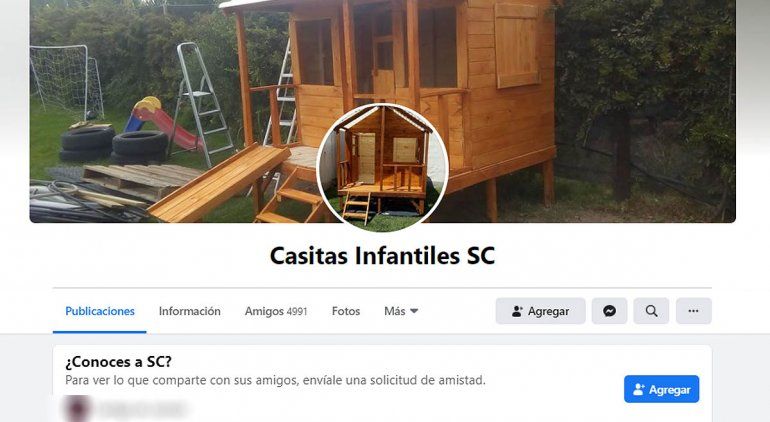The height and width of the screenshot is (422, 770).
Task: Open the circular profile picture
Action: [x=383, y=168]
